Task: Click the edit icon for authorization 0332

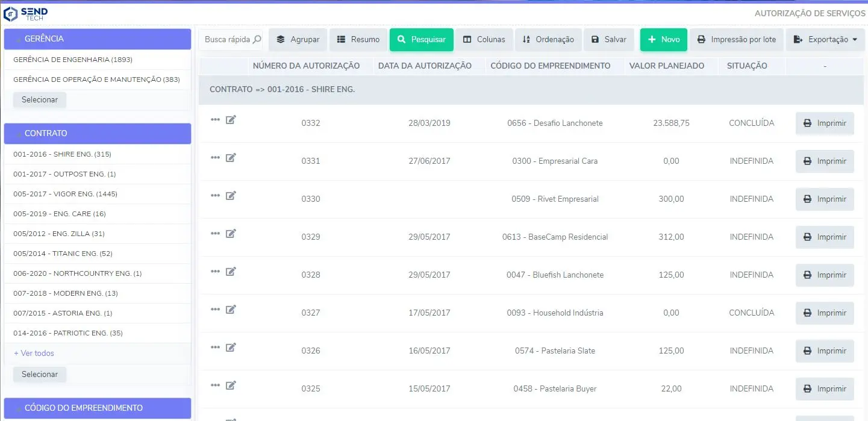Action: 231,120
